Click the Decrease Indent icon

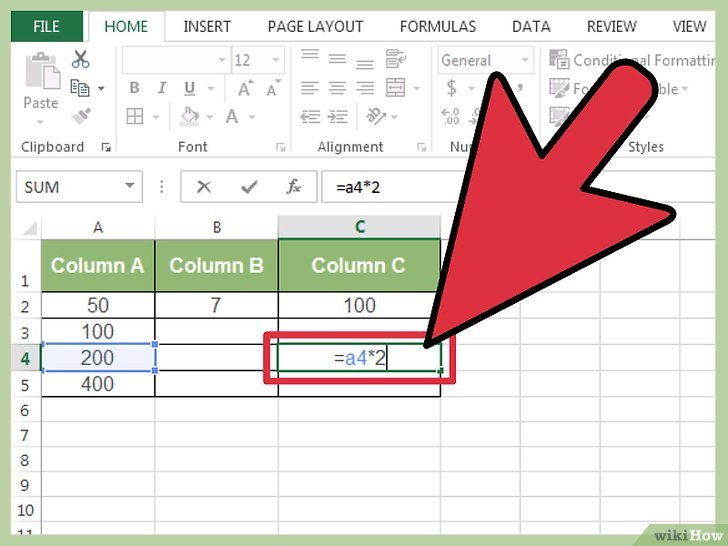310,116
